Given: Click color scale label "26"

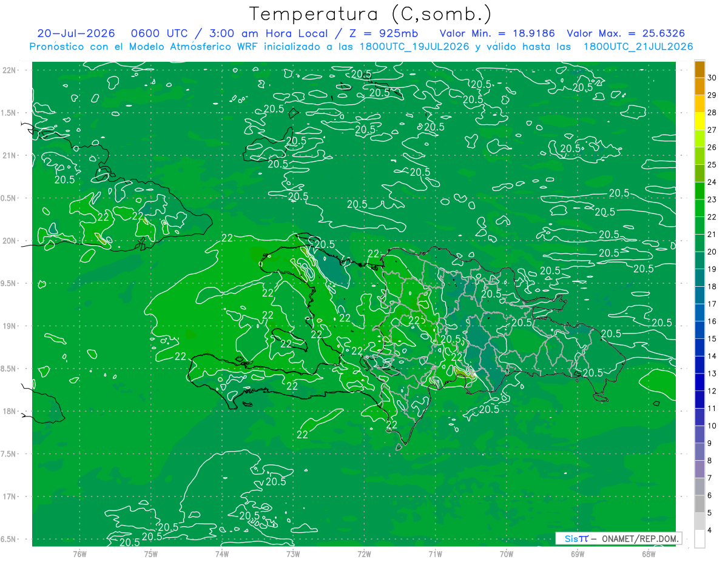Looking at the screenshot, I should point(712,147).
